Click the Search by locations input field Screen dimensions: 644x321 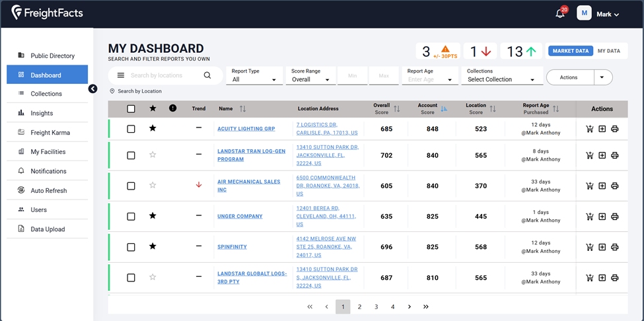pos(164,75)
